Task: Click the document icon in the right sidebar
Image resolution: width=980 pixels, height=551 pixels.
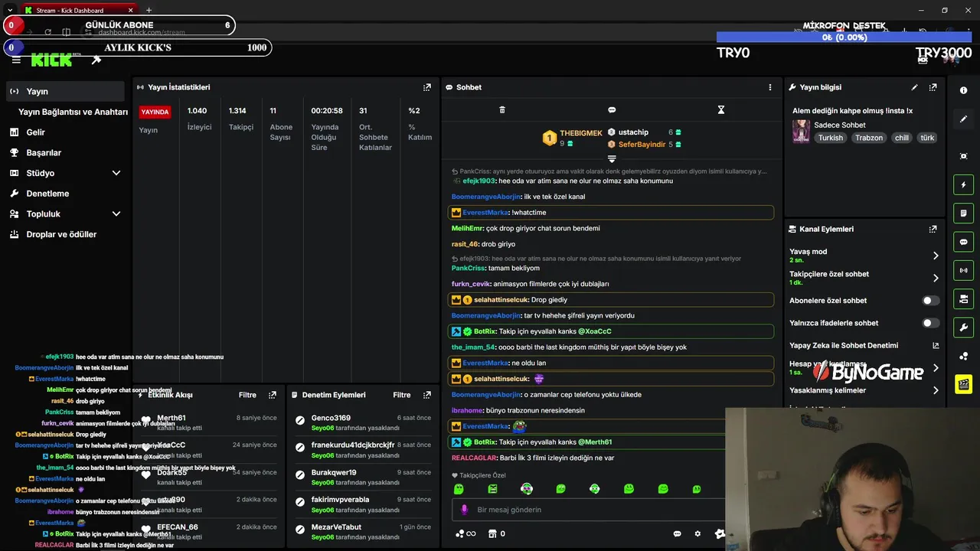Action: [x=963, y=213]
